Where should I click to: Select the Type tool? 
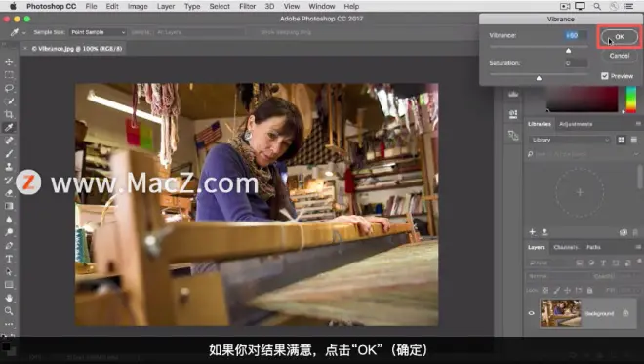[9, 259]
